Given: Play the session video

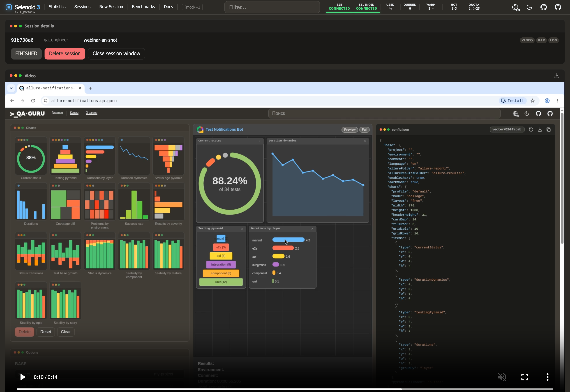Looking at the screenshot, I should (x=23, y=377).
